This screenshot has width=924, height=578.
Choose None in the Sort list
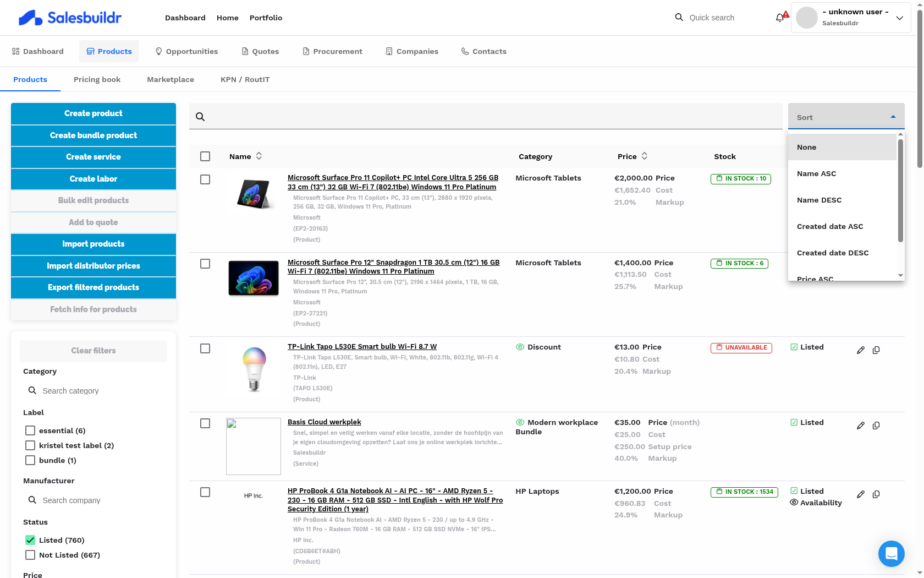tap(843, 147)
